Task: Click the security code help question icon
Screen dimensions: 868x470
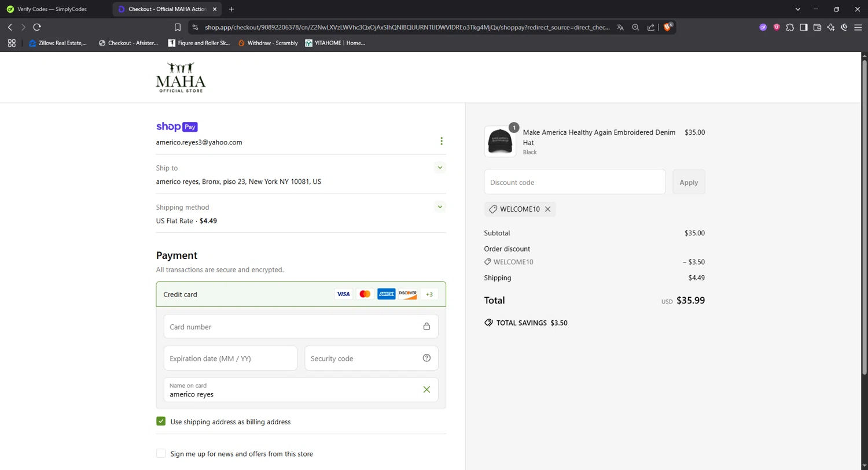Action: [x=426, y=358]
